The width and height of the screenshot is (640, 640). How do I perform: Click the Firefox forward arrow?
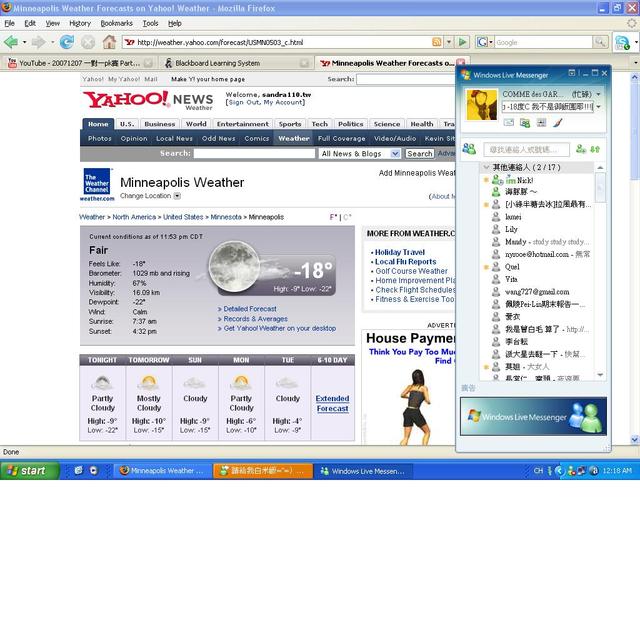point(38,42)
